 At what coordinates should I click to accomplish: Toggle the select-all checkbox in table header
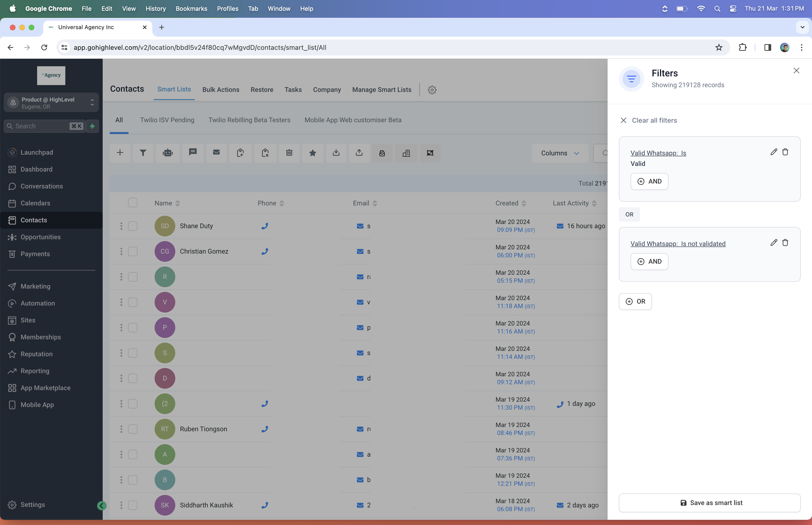point(133,203)
